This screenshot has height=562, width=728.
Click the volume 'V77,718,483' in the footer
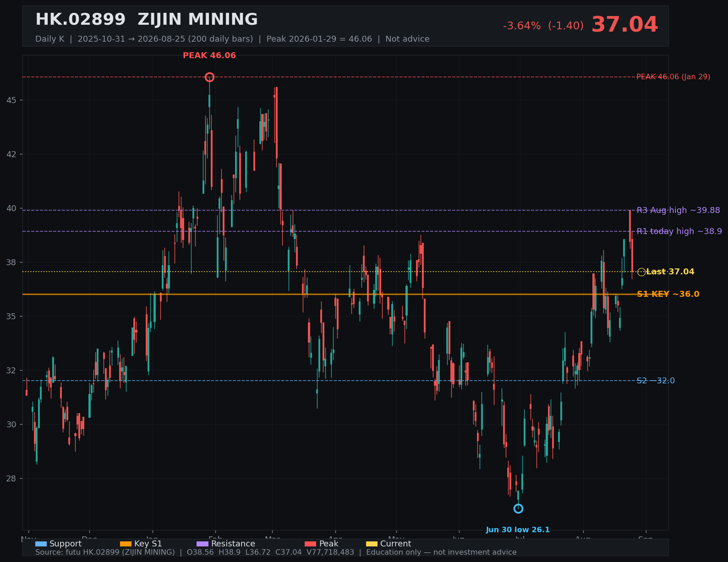point(330,552)
